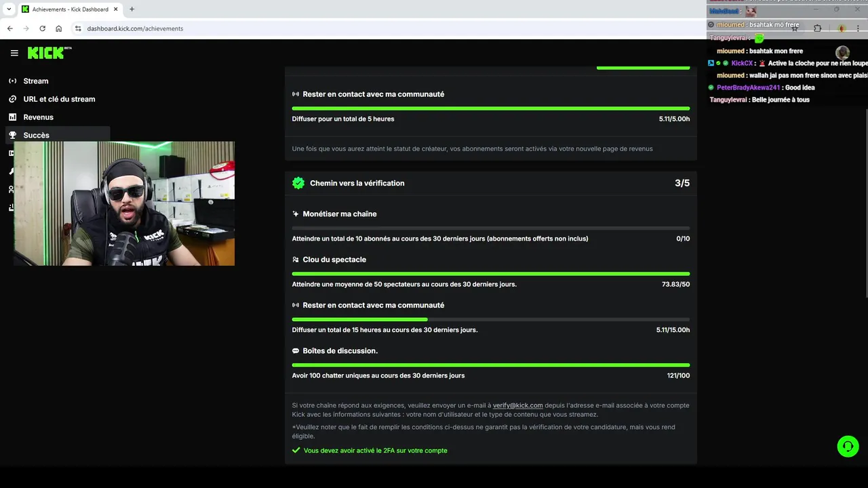Open the Stream section
The height and width of the screenshot is (488, 868).
(36, 81)
